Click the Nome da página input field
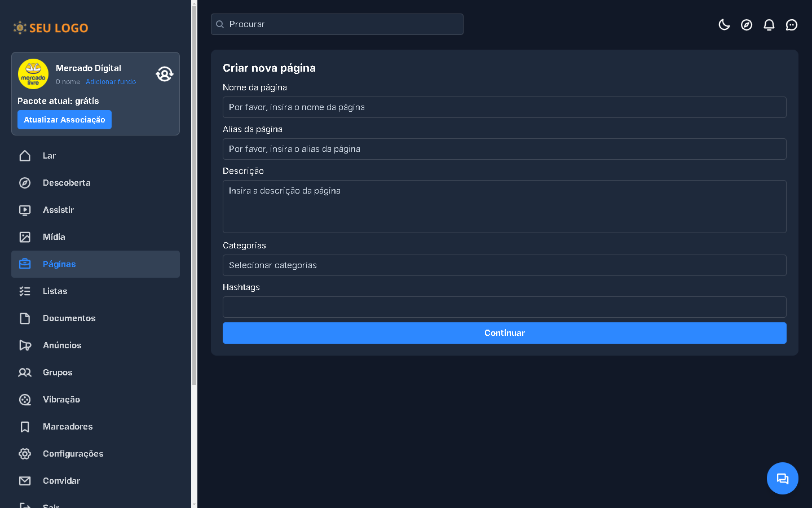Viewport: 812px width, 508px height. point(504,107)
